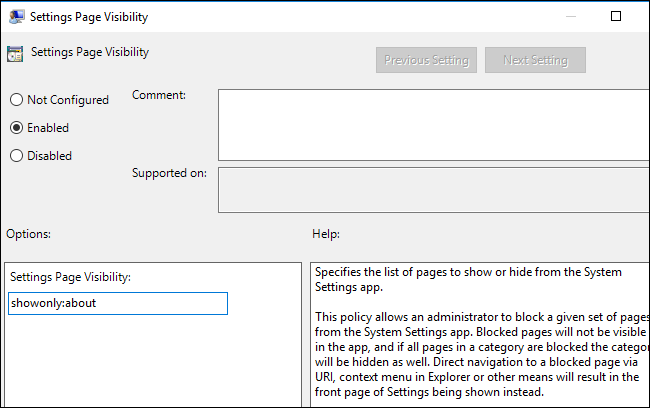Choose the Enabled radio option
The width and height of the screenshot is (650, 408).
[16, 128]
